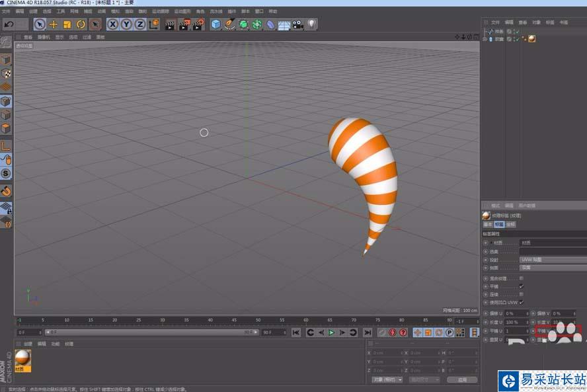Open the 文件 menu in menu bar
Screen dimensions: 587x392
click(6, 11)
